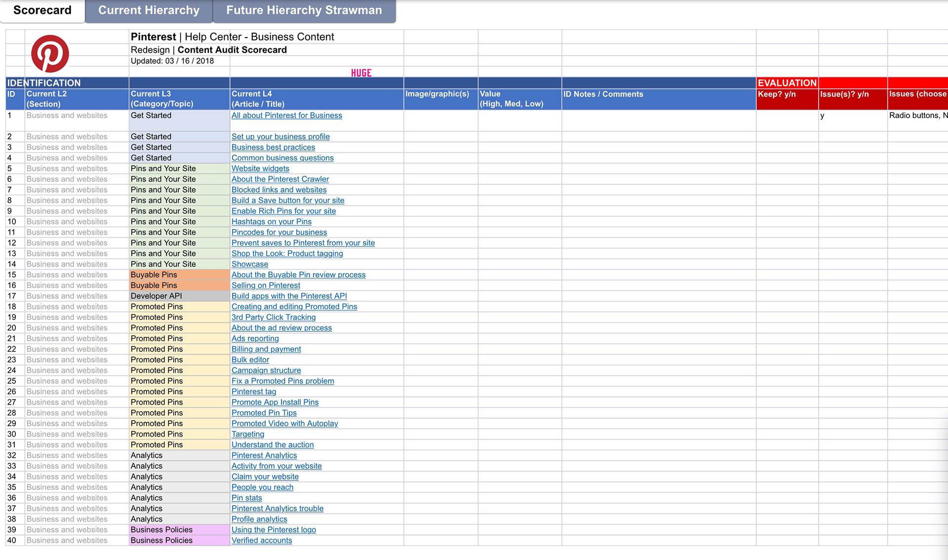This screenshot has width=948, height=560.
Task: Open 'About the Pinterest Crawler' link
Action: tap(280, 179)
